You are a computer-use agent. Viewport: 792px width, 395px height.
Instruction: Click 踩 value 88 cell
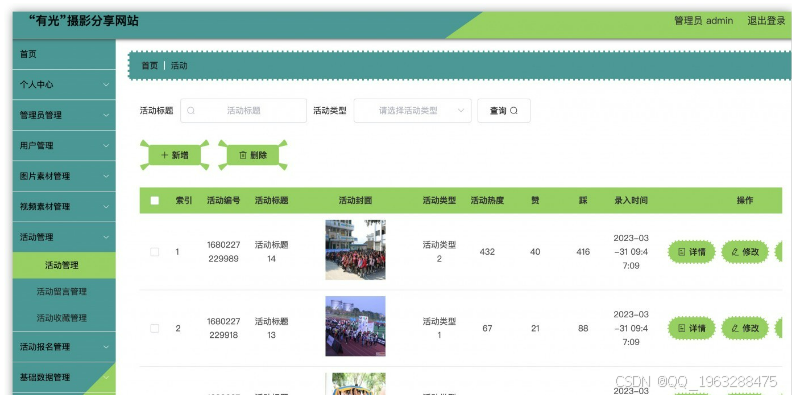(583, 328)
